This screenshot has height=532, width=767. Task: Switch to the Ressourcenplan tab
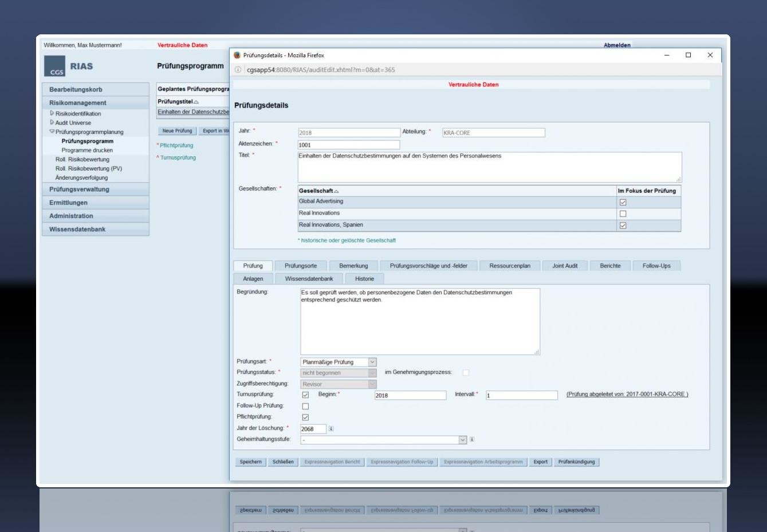click(x=510, y=266)
